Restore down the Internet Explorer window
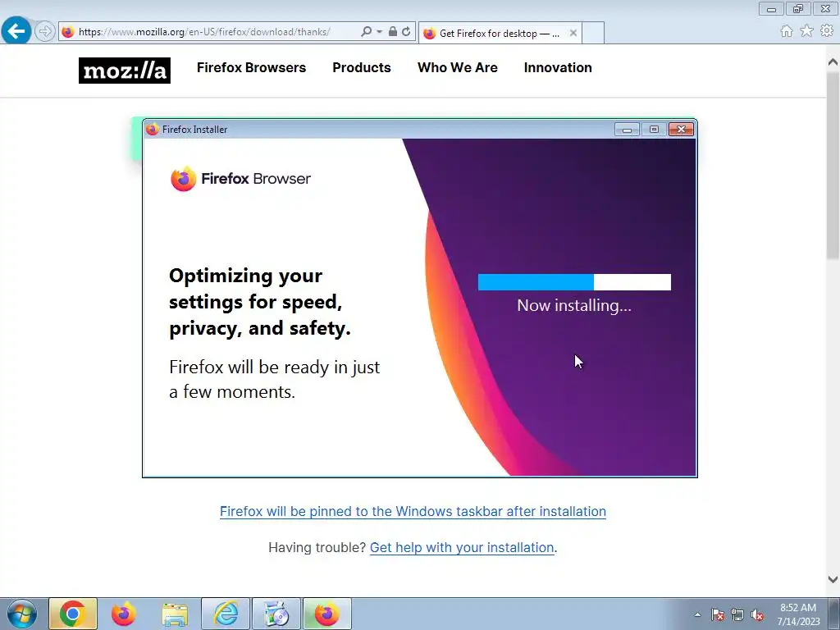The height and width of the screenshot is (630, 840). [798, 8]
